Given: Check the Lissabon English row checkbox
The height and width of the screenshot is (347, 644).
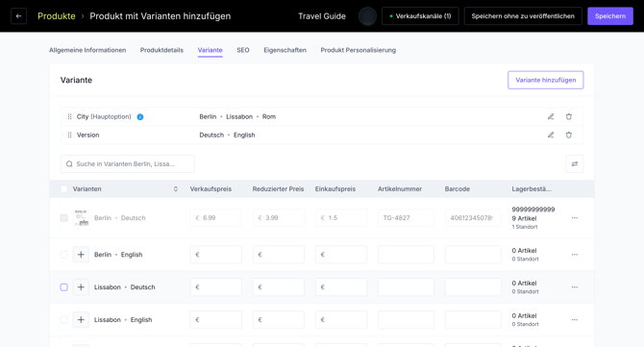Looking at the screenshot, I should pos(63,319).
